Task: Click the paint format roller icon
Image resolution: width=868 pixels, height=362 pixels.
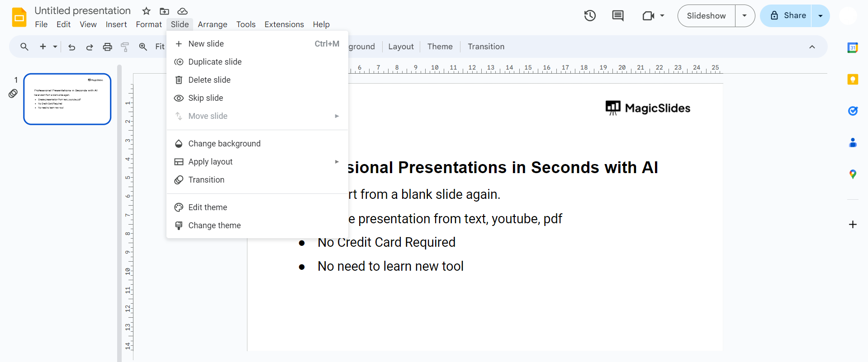Action: click(x=125, y=47)
